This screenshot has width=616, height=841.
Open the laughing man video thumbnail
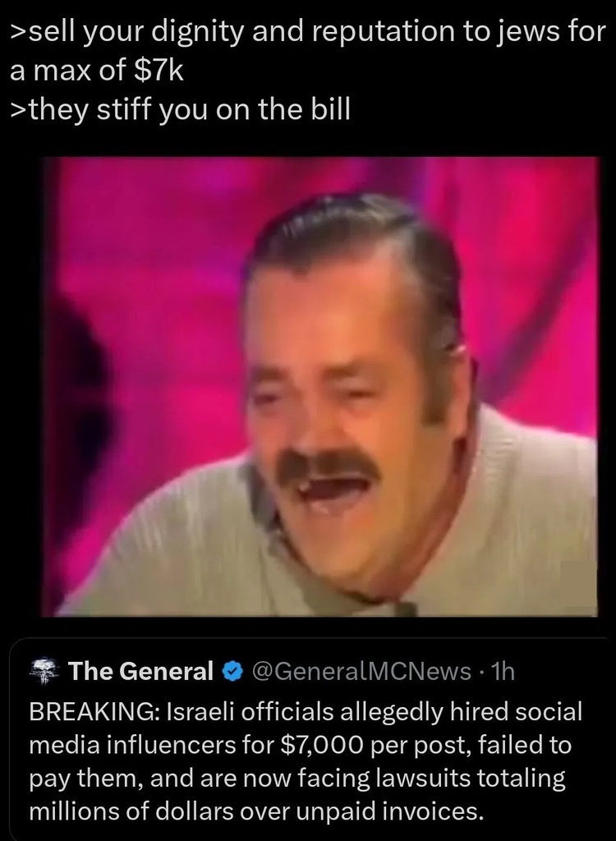[320, 387]
